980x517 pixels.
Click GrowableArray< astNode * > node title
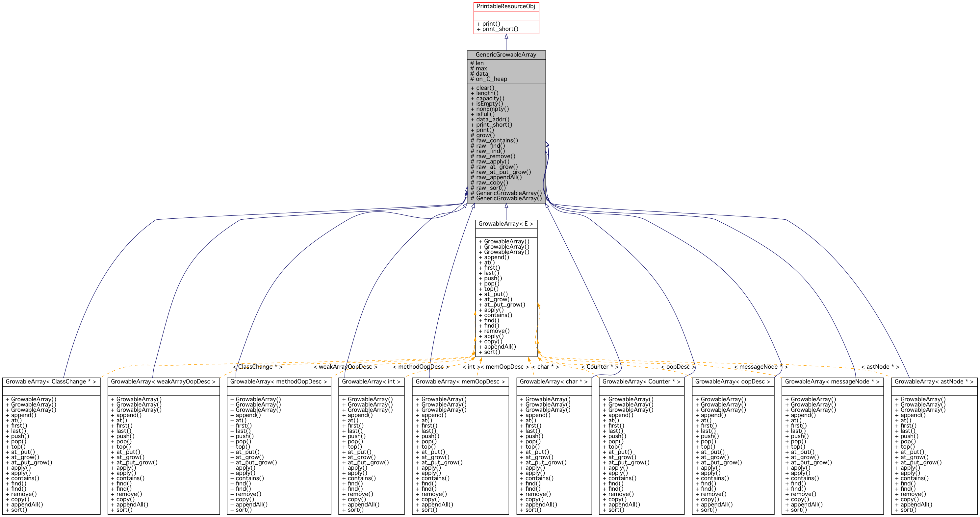click(934, 382)
